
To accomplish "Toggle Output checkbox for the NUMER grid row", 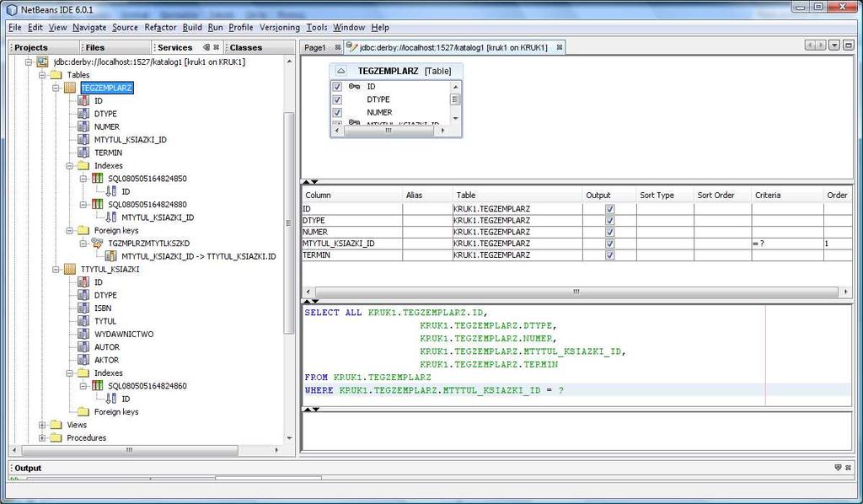I will pos(609,232).
